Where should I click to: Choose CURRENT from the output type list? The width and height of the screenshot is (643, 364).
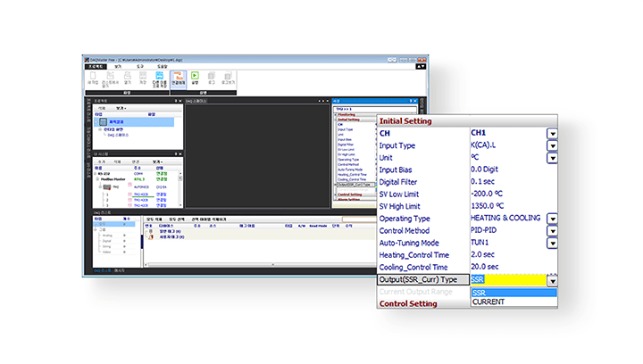coord(489,302)
